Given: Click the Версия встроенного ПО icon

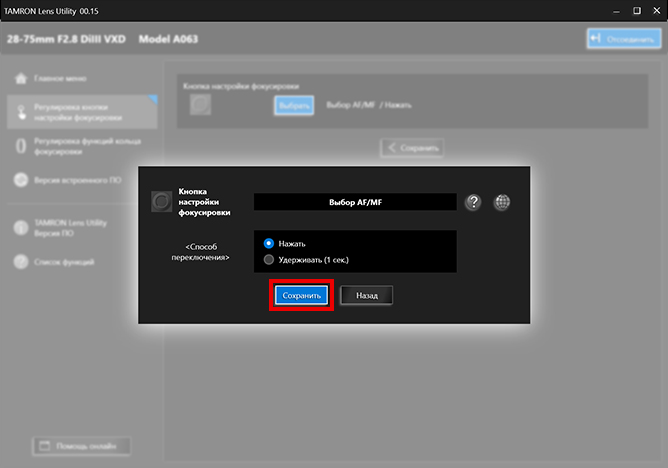Looking at the screenshot, I should tap(21, 180).
